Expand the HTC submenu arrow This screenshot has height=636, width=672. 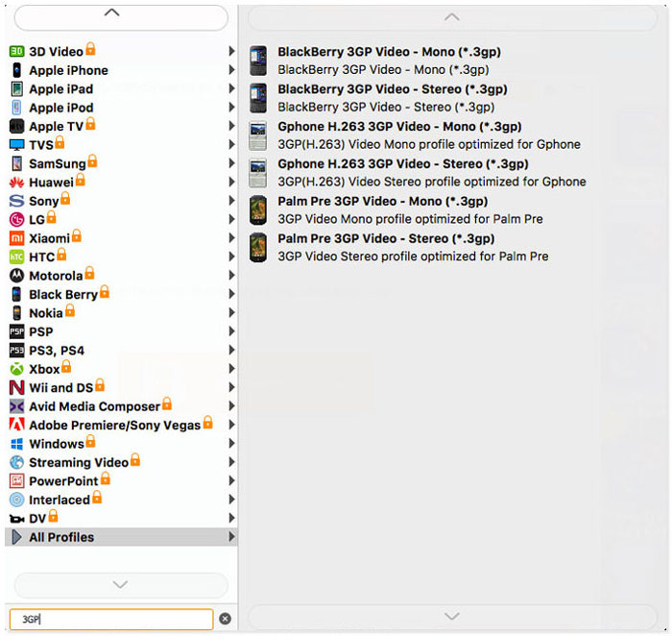pyautogui.click(x=232, y=257)
